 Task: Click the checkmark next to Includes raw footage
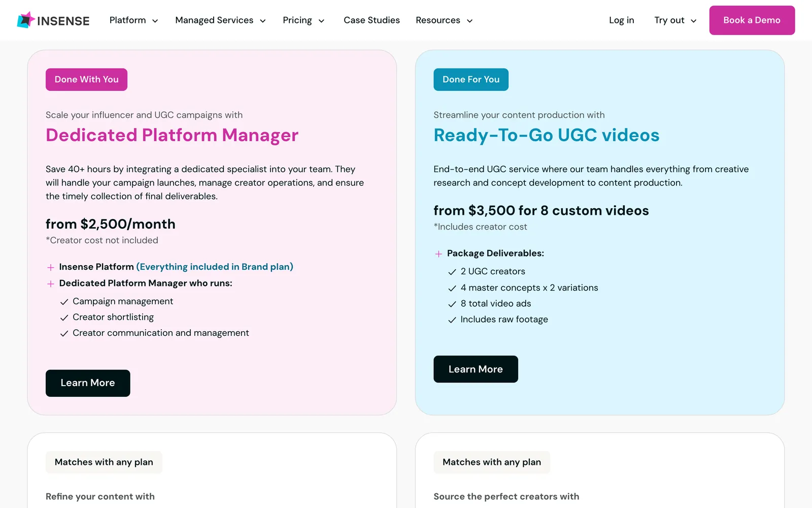(x=452, y=320)
